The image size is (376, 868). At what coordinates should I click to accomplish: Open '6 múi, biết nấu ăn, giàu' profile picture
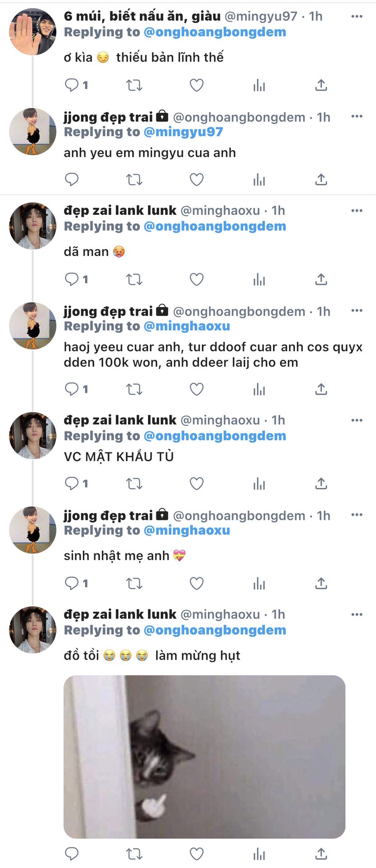point(33,32)
